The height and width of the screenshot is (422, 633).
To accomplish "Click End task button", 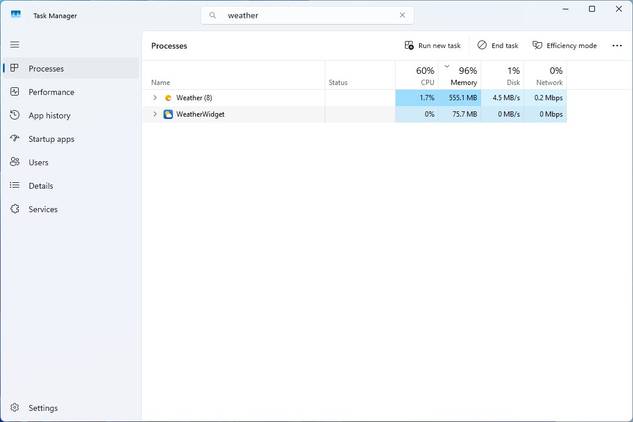I will pyautogui.click(x=498, y=46).
